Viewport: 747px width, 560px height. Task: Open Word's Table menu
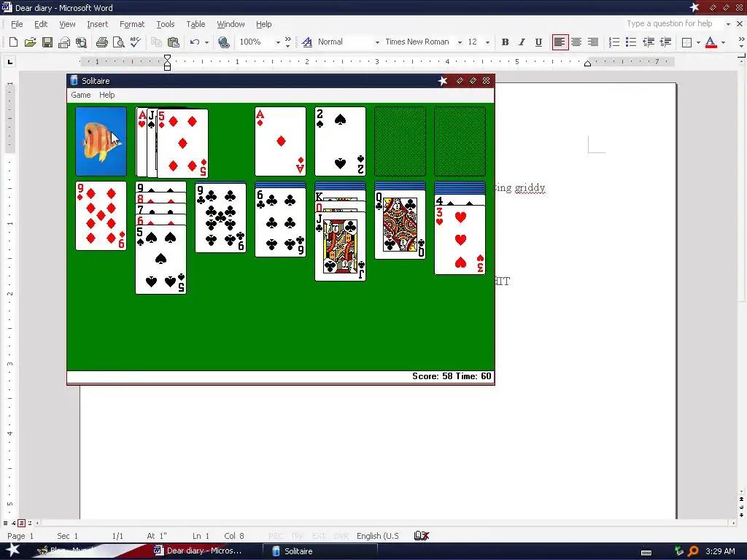(196, 24)
